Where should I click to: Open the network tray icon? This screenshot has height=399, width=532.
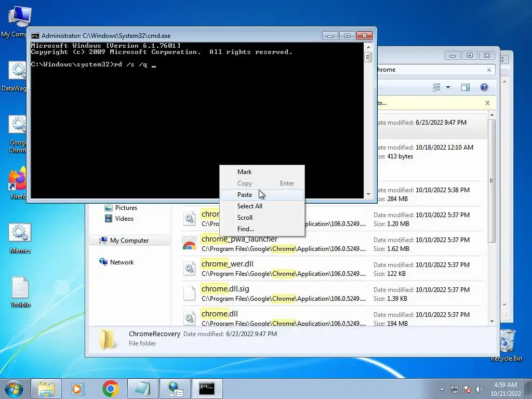(x=454, y=389)
